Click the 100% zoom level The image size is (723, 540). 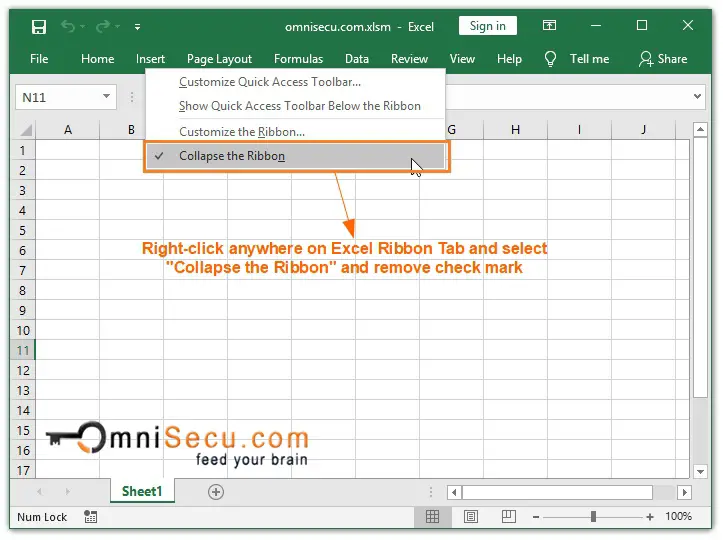coord(678,516)
